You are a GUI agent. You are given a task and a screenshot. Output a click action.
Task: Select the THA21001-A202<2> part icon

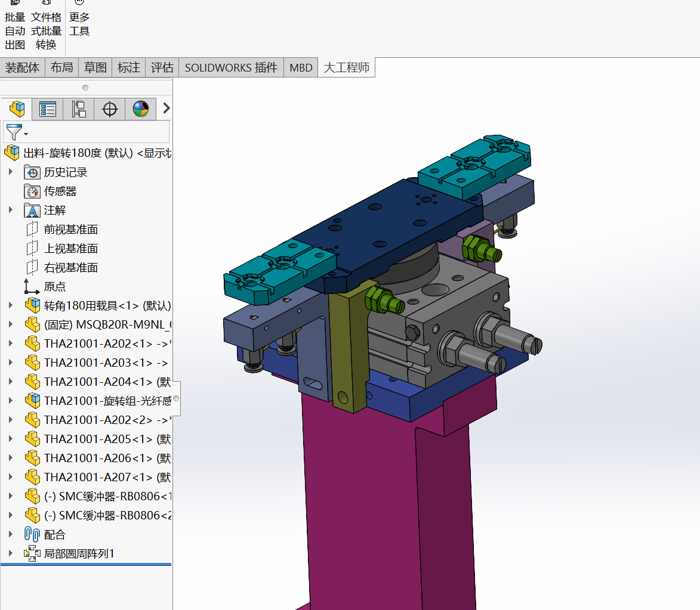tap(32, 420)
